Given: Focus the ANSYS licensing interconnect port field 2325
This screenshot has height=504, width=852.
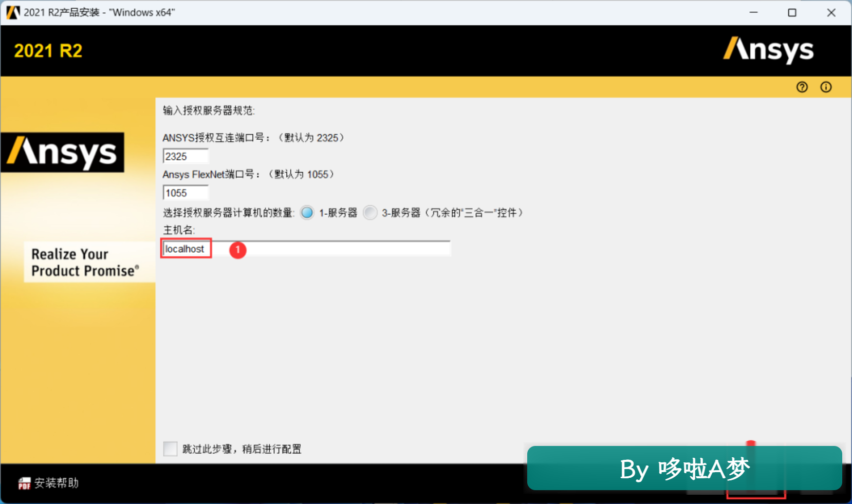Looking at the screenshot, I should (x=186, y=156).
